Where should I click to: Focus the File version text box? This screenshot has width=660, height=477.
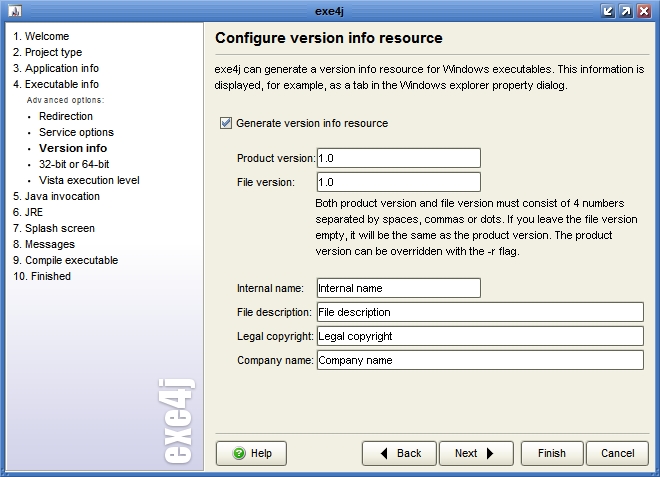398,182
